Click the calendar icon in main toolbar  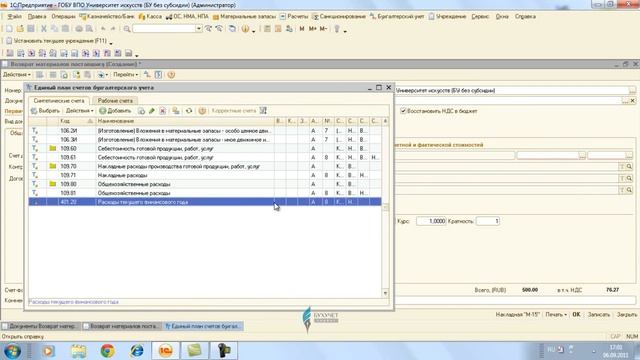click(278, 29)
